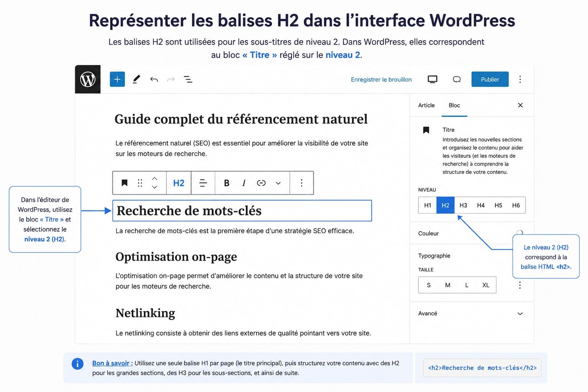The width and height of the screenshot is (588, 392).
Task: Click the Netlinking heading
Action: tap(145, 313)
